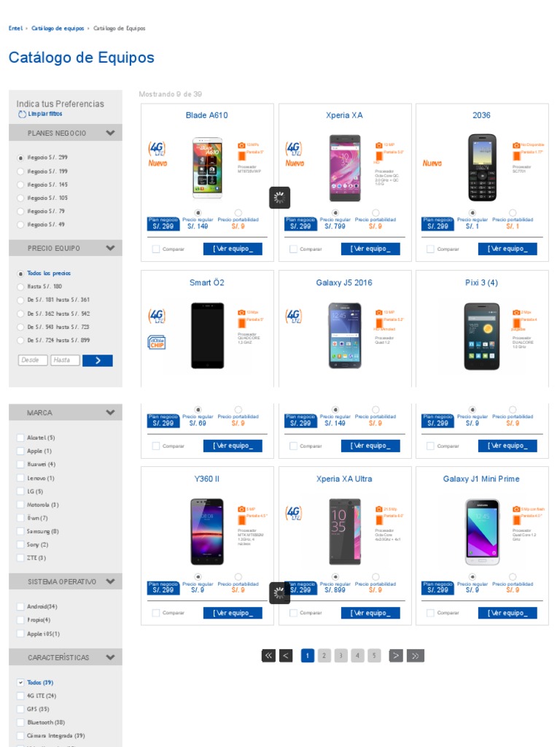Screen dimensions: 560x747
Task: Open page 3 of the catalog
Action: point(340,656)
